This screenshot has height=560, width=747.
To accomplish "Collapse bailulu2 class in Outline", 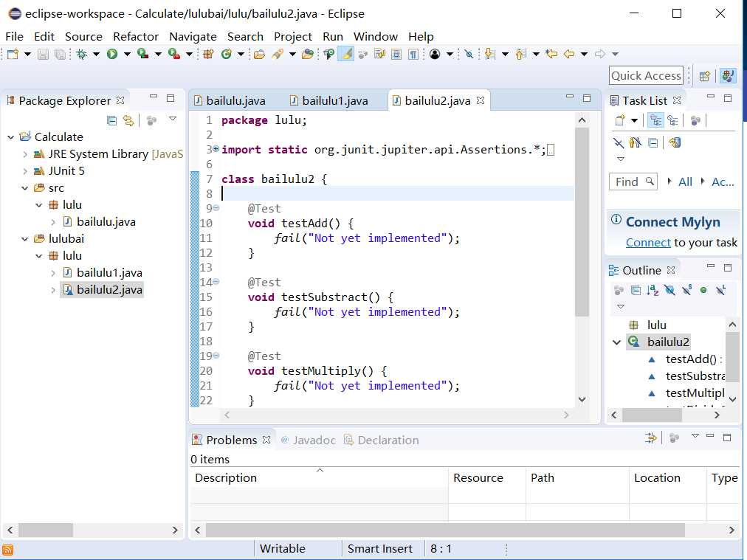I will (x=616, y=342).
